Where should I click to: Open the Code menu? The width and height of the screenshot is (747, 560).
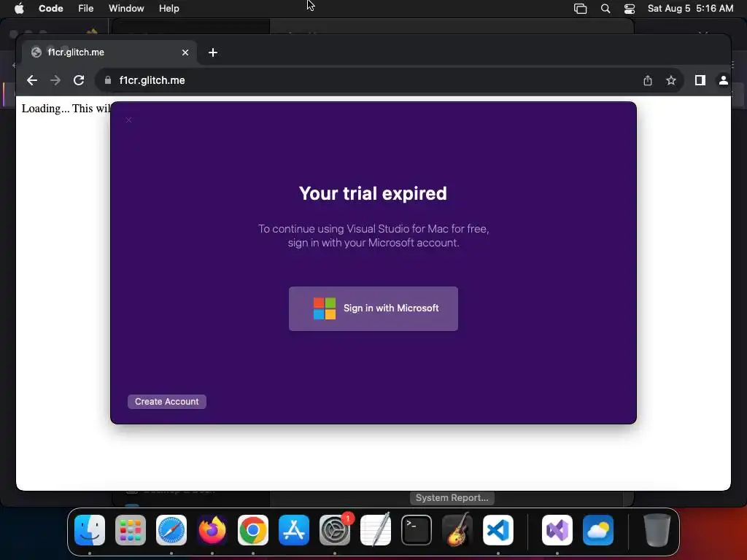(50, 8)
